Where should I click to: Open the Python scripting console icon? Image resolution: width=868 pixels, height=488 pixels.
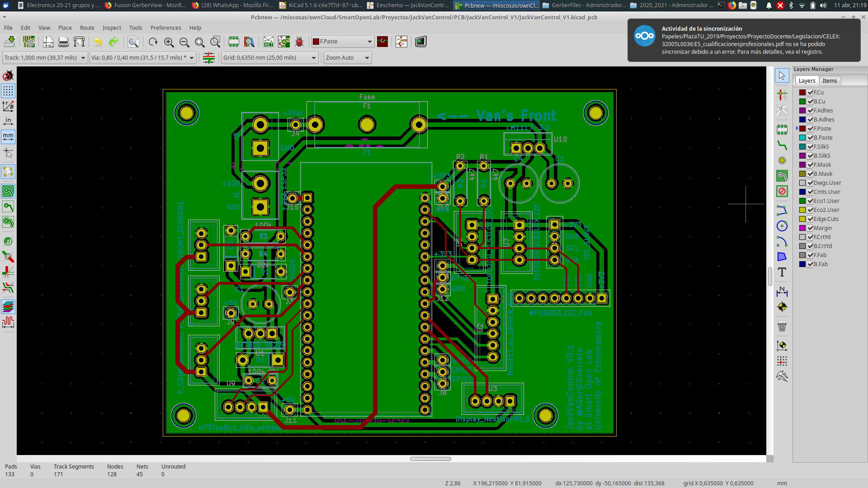(x=421, y=42)
